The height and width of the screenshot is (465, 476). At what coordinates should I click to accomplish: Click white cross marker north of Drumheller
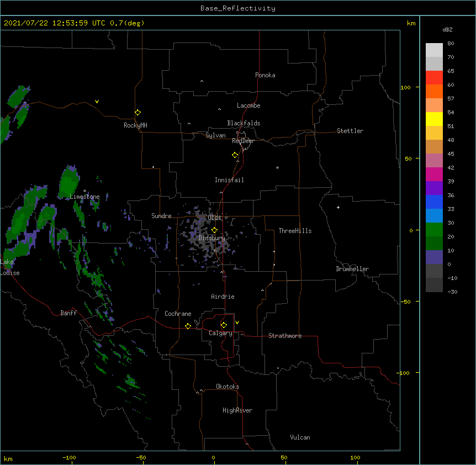point(338,207)
